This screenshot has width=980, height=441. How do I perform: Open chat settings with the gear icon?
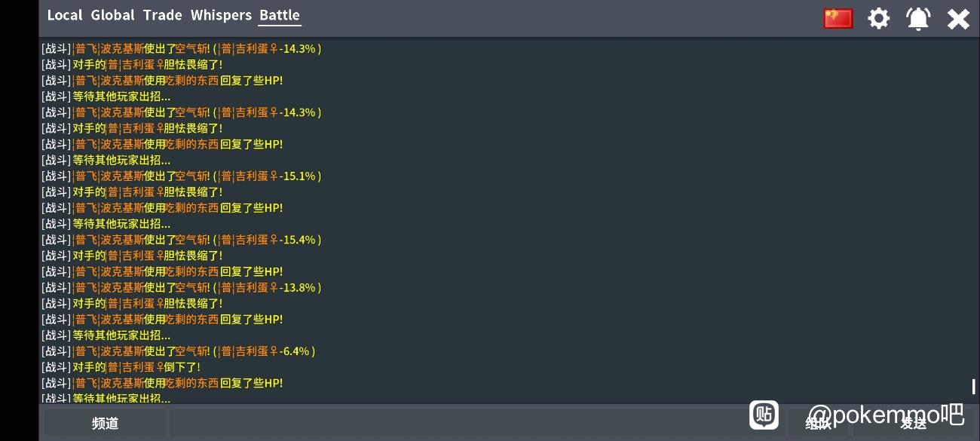coord(878,18)
